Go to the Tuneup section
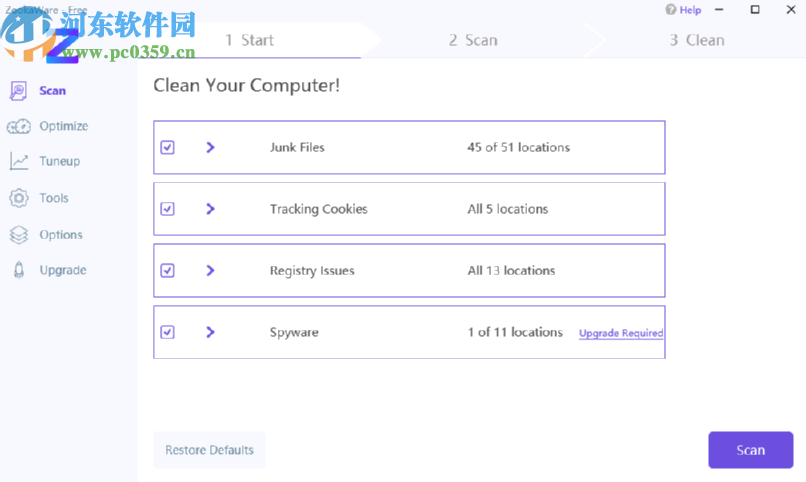 point(60,161)
